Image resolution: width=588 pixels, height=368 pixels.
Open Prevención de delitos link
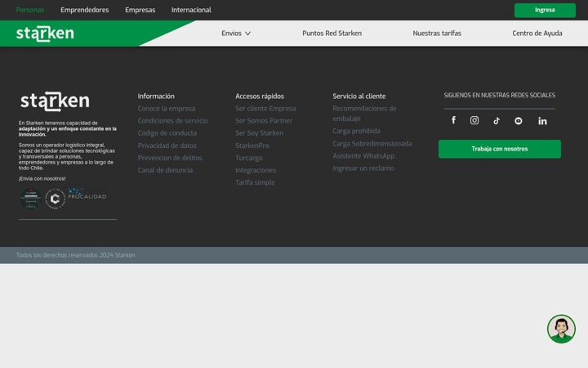170,158
